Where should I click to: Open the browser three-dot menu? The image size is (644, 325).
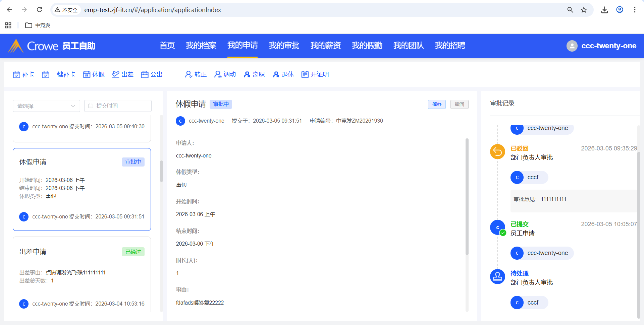click(635, 10)
